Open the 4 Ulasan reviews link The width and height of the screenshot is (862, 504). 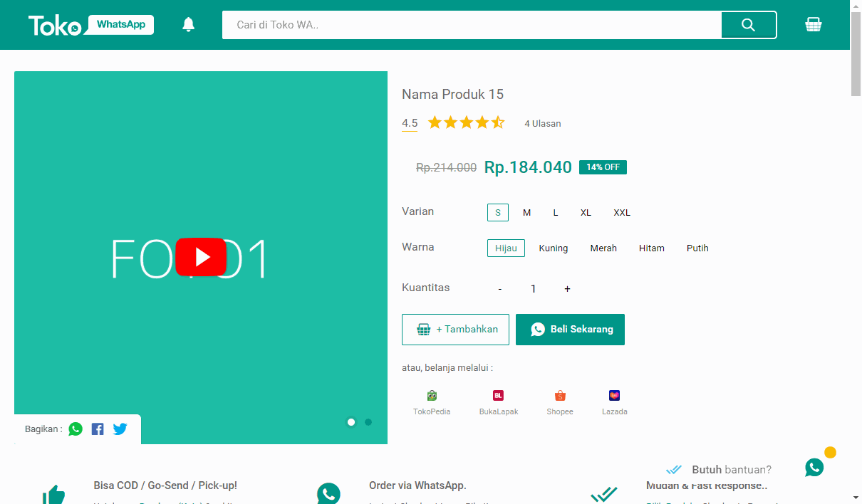542,123
